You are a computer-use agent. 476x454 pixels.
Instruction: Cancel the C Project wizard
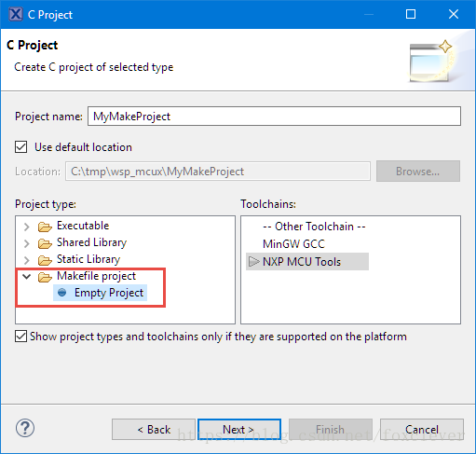click(x=422, y=430)
